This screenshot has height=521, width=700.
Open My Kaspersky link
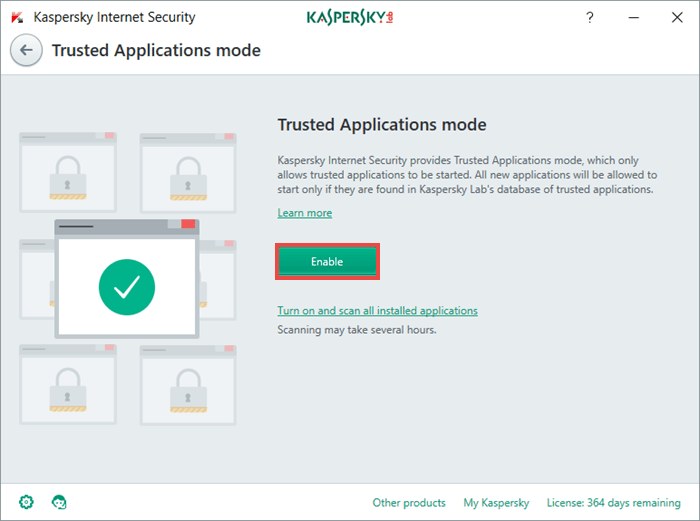(x=497, y=502)
